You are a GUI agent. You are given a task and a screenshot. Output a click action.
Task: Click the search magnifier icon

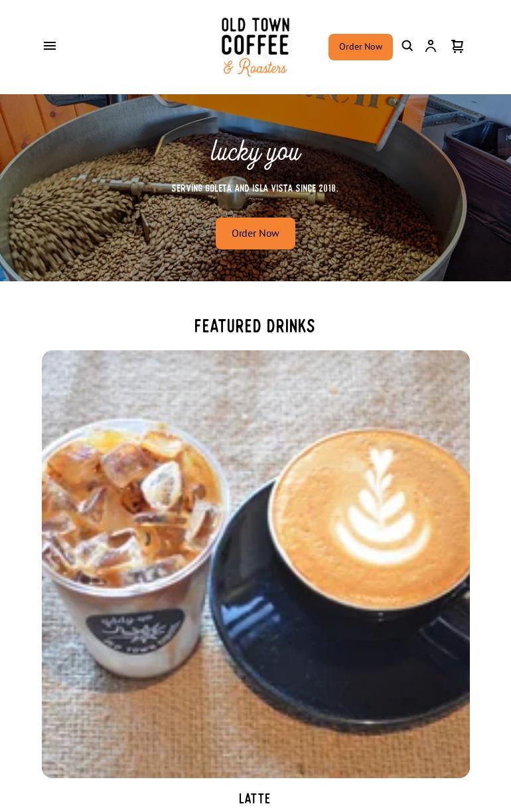[x=407, y=46]
